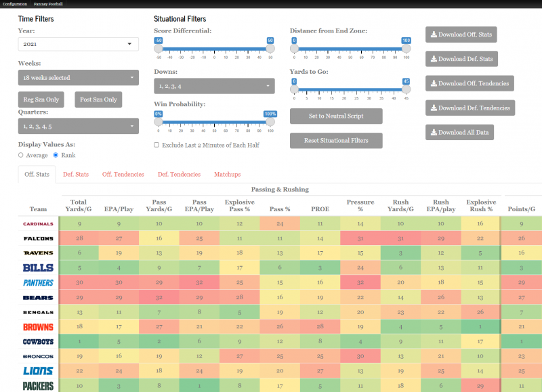This screenshot has height=392, width=542.
Task: Click the download icon on Download Off. Tendencies
Action: pos(434,83)
